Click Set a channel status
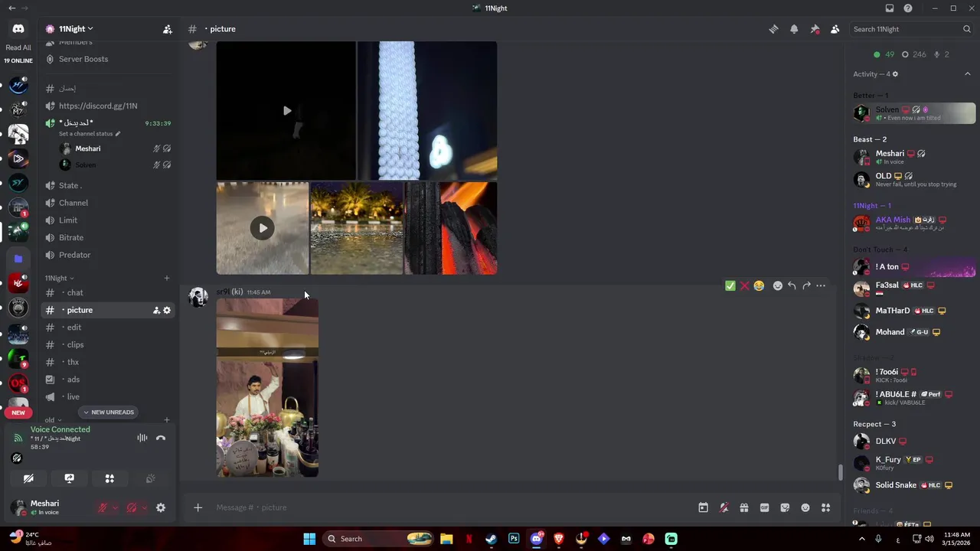Screen dimensions: 980x551 point(90,134)
